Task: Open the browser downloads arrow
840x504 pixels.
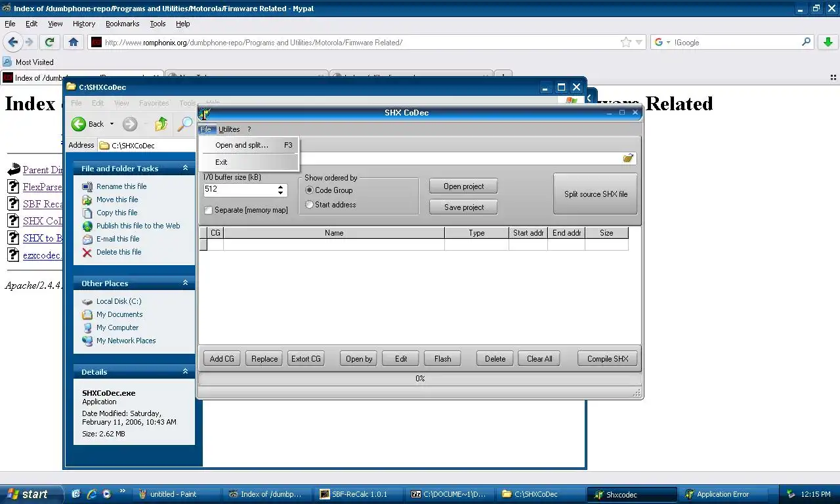Action: coord(828,42)
